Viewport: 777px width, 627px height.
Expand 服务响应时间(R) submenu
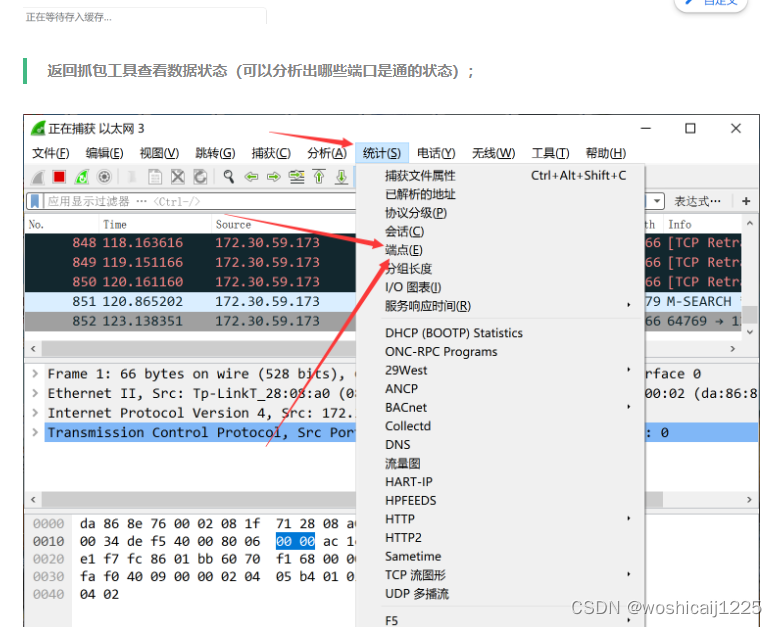[500, 306]
